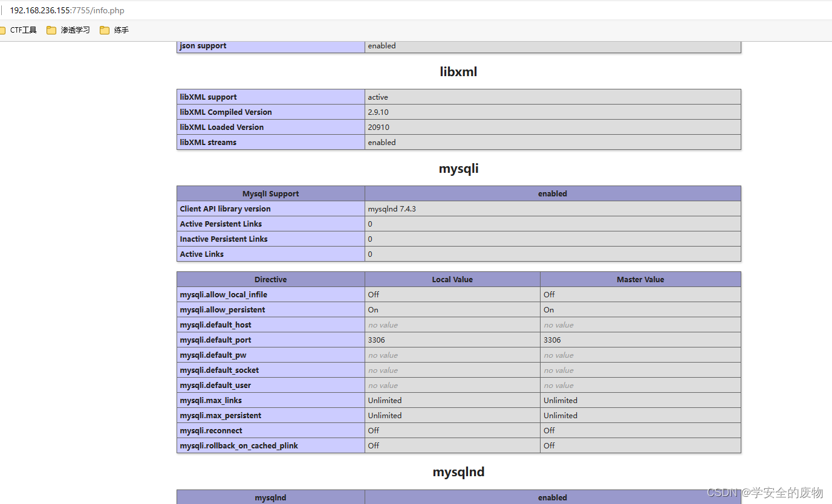Select master value Unlimited for max_persistent
The image size is (832, 504).
561,415
